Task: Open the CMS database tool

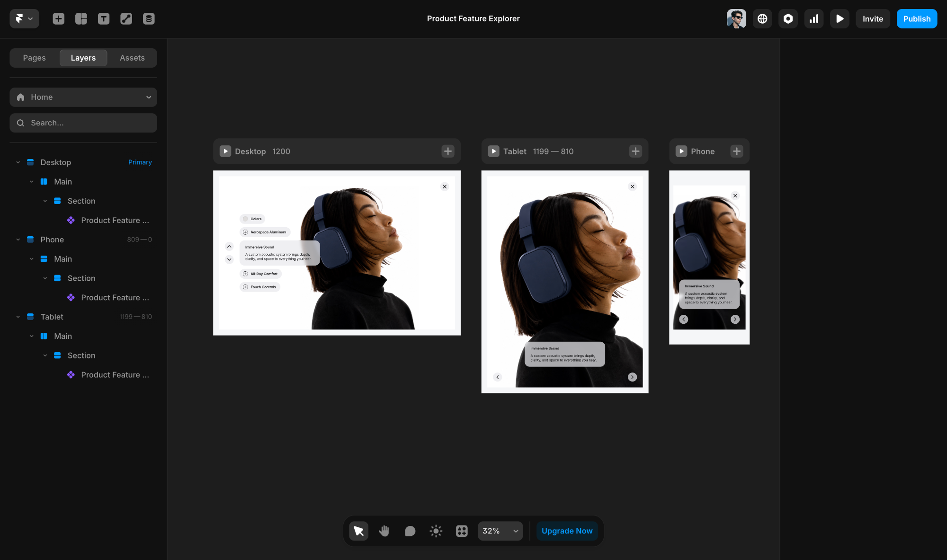Action: click(149, 18)
